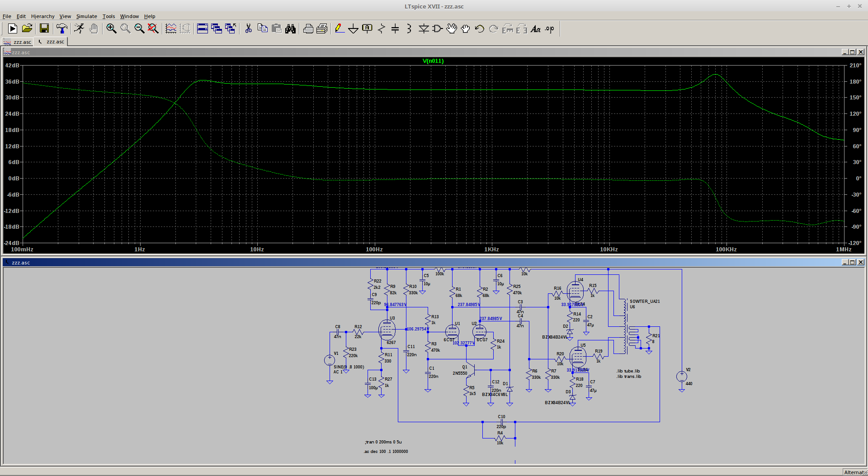Place an inductor from toolbar
Image resolution: width=868 pixels, height=476 pixels.
click(x=409, y=28)
